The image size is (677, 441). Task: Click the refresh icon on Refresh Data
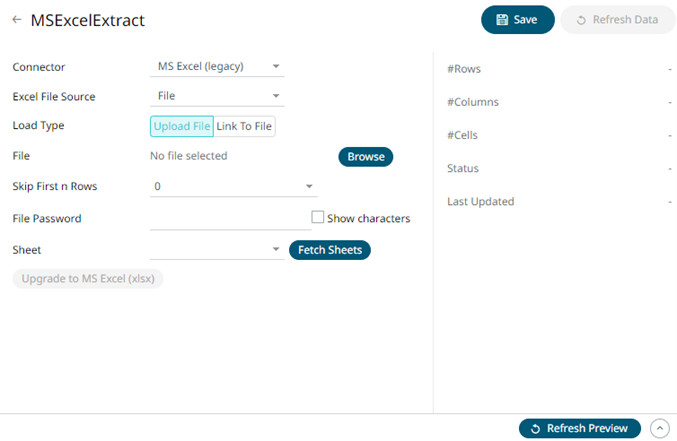pos(581,20)
